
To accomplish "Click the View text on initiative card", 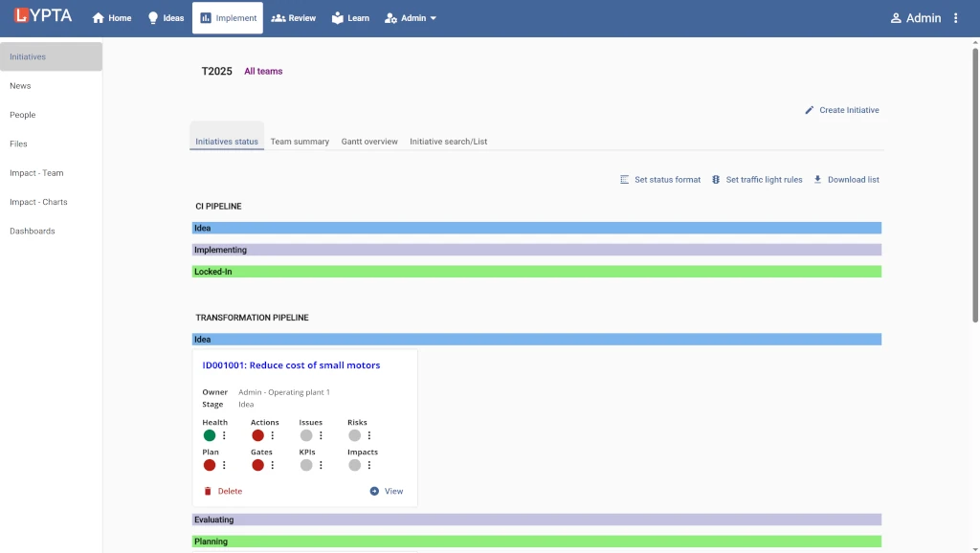I will tap(393, 491).
